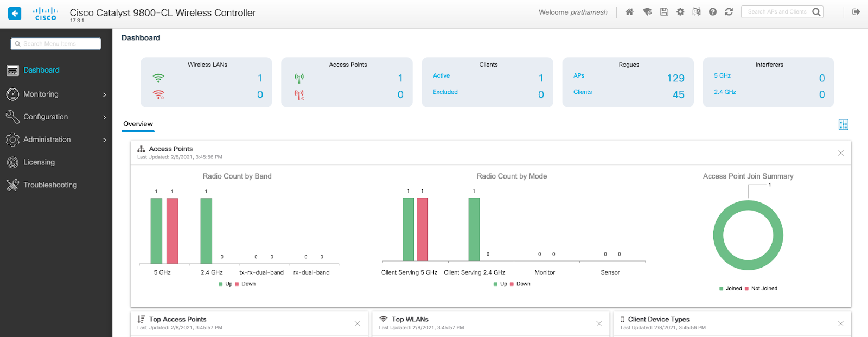This screenshot has width=868, height=337.
Task: Open preferences via the gear icon
Action: tap(680, 12)
